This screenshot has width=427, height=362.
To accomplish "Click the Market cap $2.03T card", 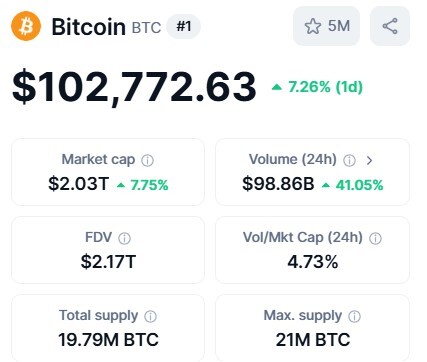I will (x=108, y=172).
